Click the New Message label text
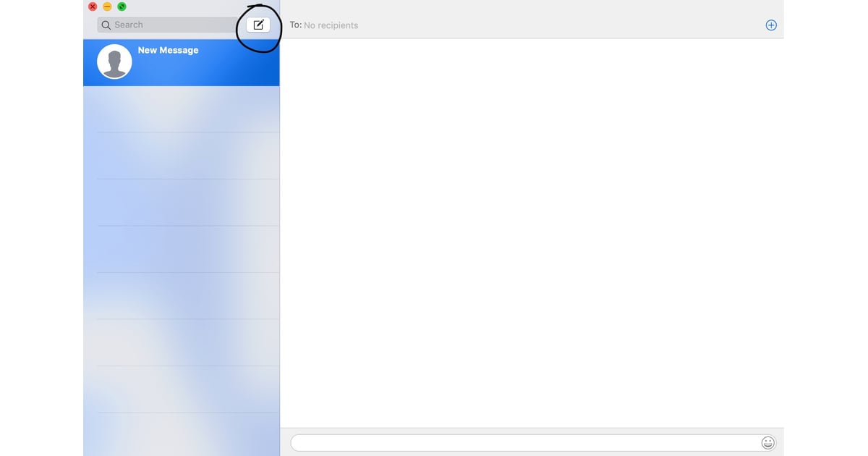Image resolution: width=868 pixels, height=456 pixels. [x=168, y=50]
